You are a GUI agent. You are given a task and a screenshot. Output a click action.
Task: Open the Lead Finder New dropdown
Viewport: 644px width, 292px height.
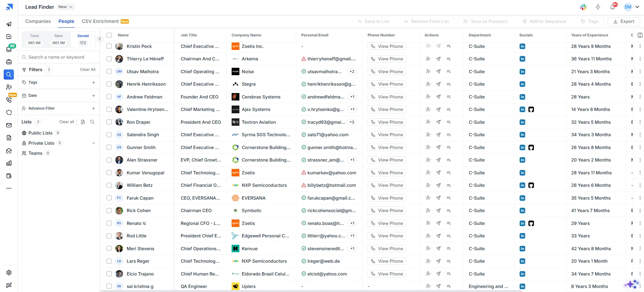click(x=65, y=7)
